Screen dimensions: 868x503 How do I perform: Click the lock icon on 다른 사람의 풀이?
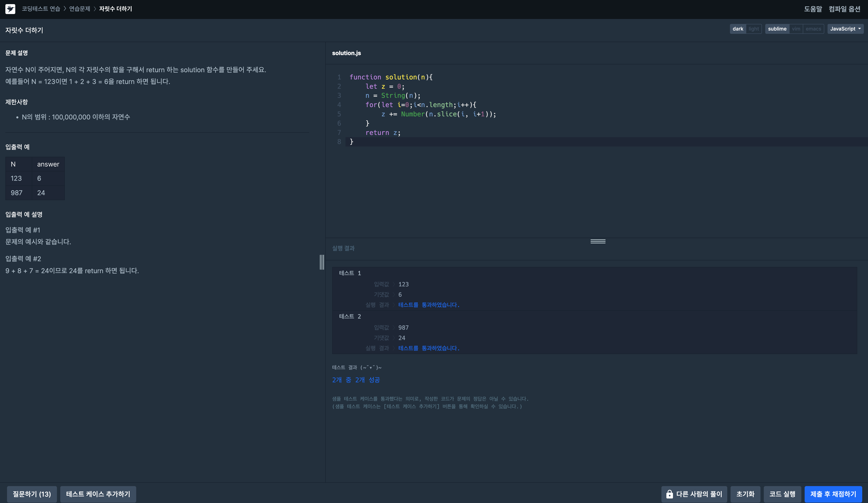pos(669,494)
